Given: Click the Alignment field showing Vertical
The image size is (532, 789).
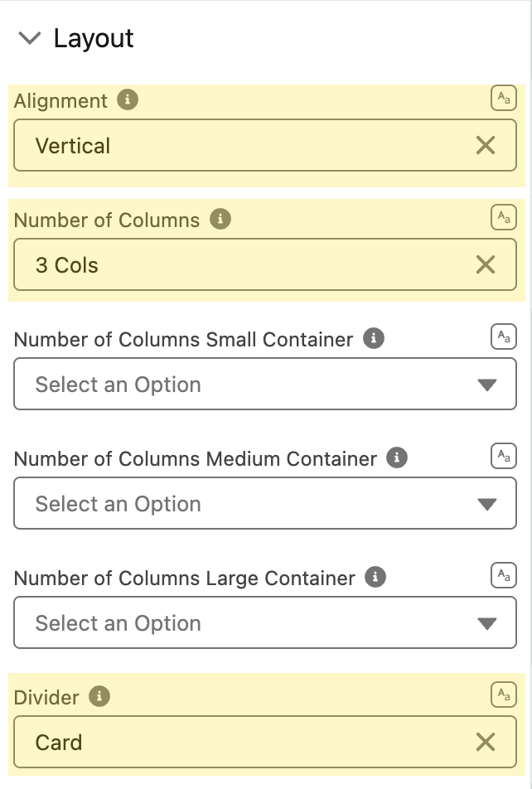Looking at the screenshot, I should pos(264,145).
